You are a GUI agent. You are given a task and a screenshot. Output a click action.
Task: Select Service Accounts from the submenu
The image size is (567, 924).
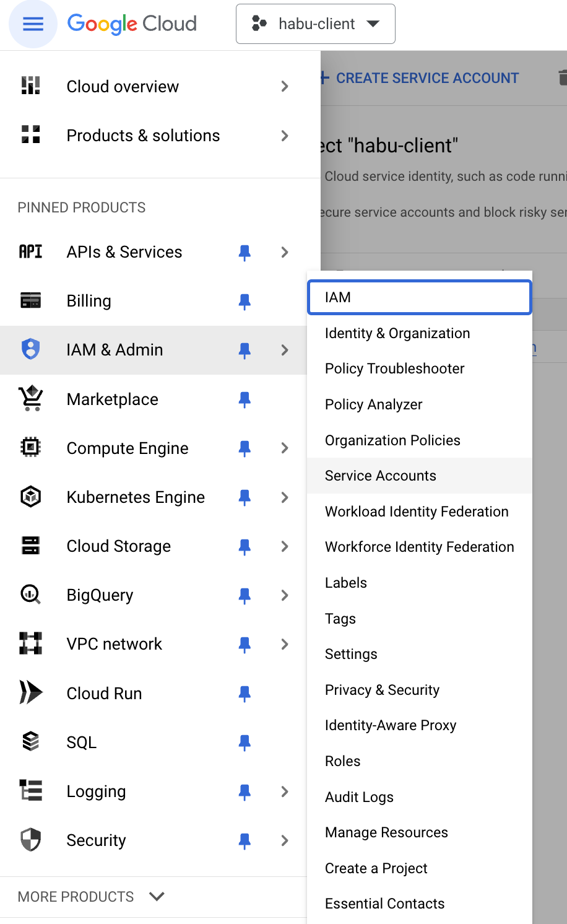381,476
